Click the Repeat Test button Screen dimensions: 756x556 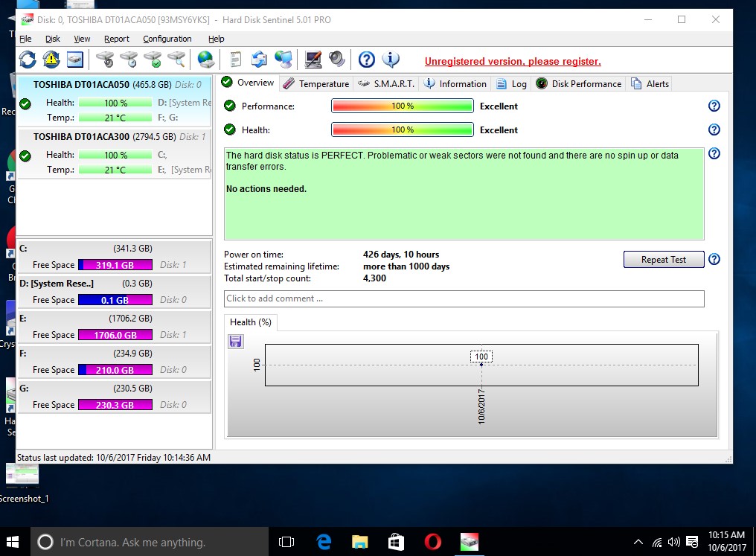(664, 260)
